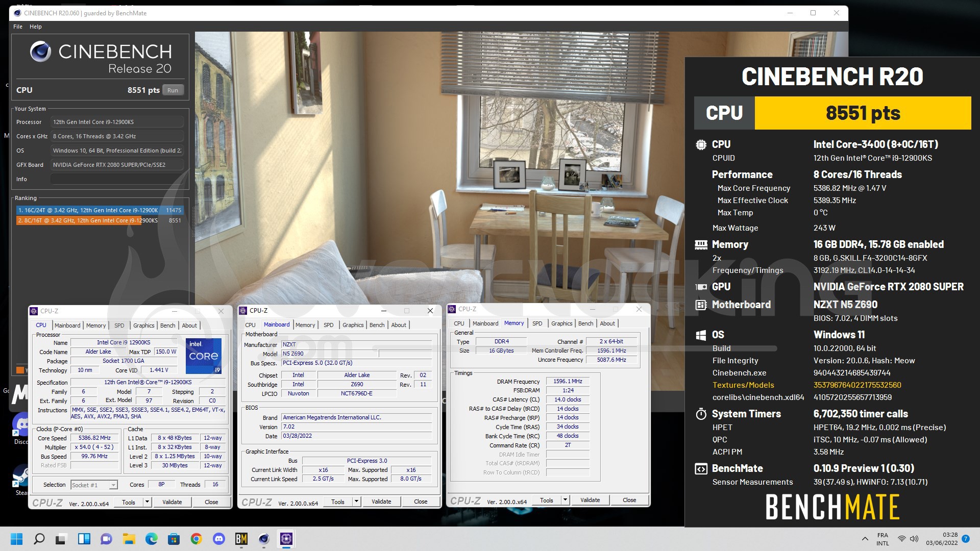Launch Google Chrome from taskbar

(x=196, y=539)
